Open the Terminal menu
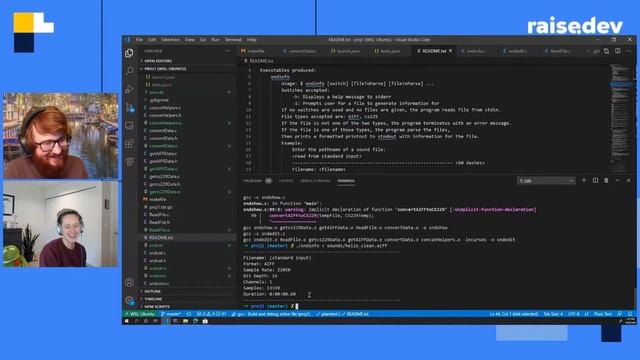Viewport: 640px width, 360px height. (x=233, y=40)
